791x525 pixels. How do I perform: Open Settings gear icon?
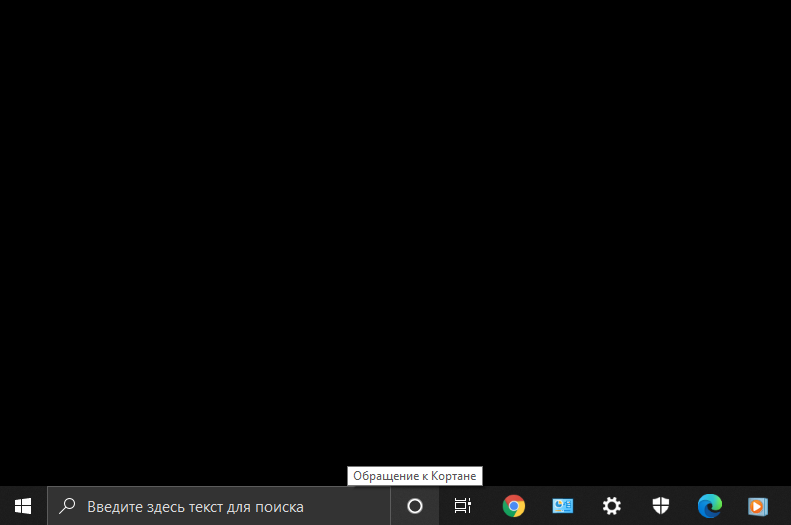click(x=611, y=506)
